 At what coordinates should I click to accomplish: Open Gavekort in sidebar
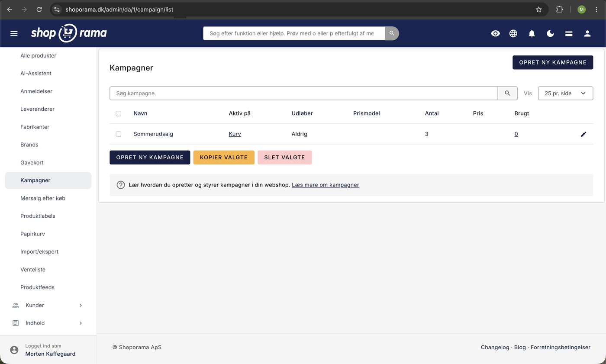(x=32, y=162)
